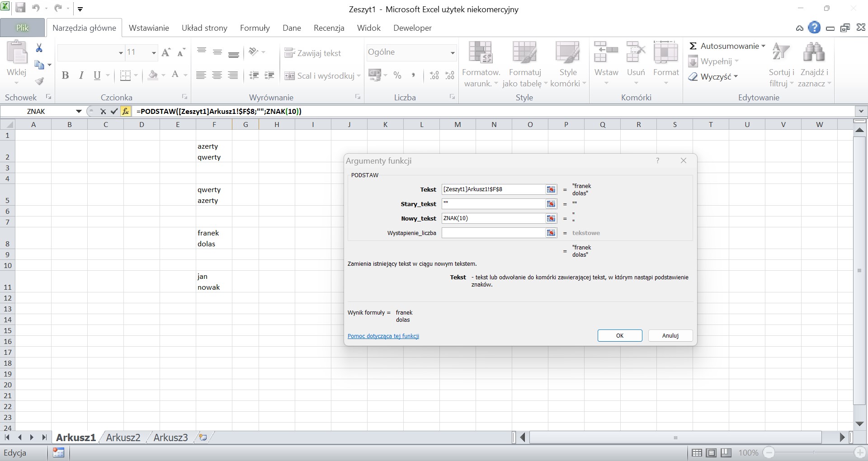Image resolution: width=868 pixels, height=461 pixels.
Task: Click the Undo arrow in quick access toolbar
Action: [x=36, y=8]
